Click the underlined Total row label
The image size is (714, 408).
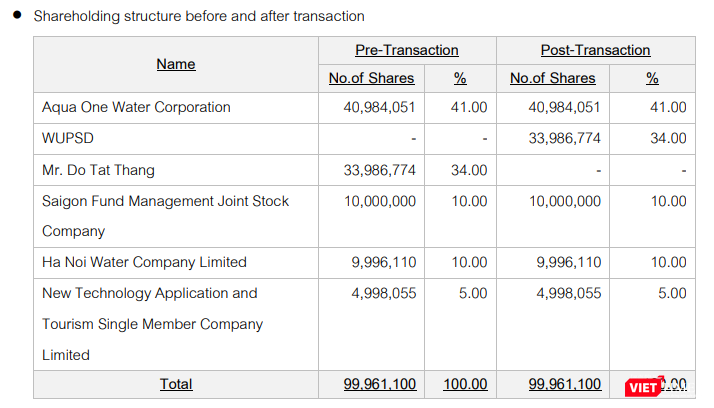(x=176, y=384)
